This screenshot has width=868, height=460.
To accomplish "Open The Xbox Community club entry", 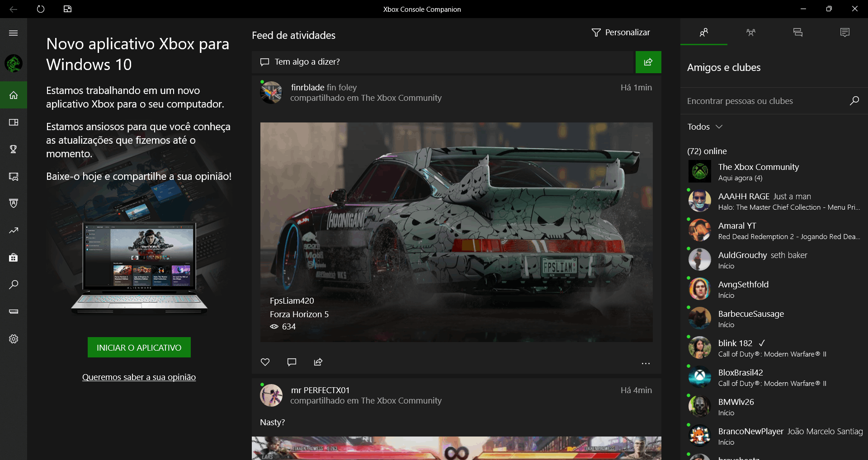I will click(774, 172).
